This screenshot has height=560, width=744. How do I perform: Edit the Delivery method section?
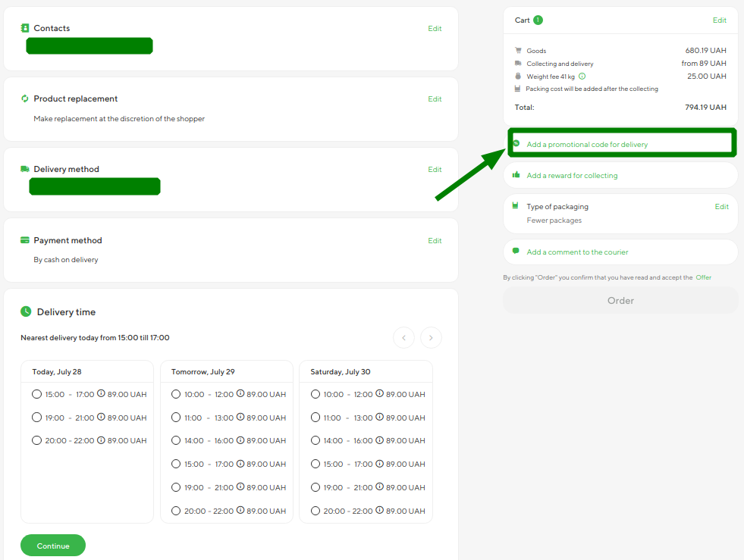pos(435,170)
